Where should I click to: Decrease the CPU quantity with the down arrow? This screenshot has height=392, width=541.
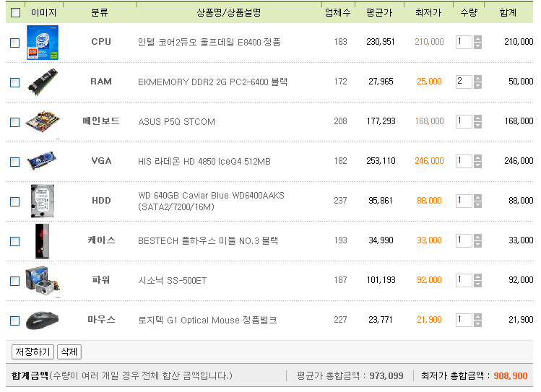(x=477, y=46)
